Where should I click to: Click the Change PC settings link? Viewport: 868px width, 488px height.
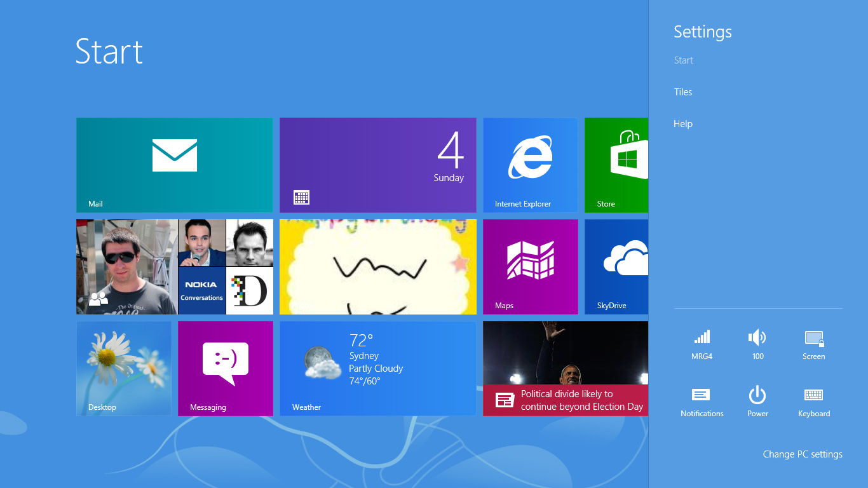[x=802, y=454]
